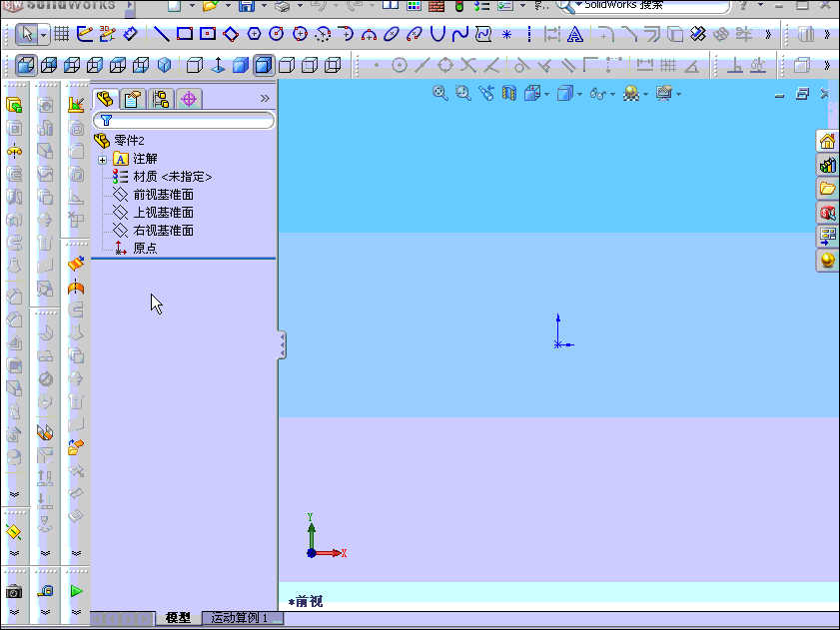840x630 pixels.
Task: Pick the Centerline sketch tool
Action: click(529, 34)
